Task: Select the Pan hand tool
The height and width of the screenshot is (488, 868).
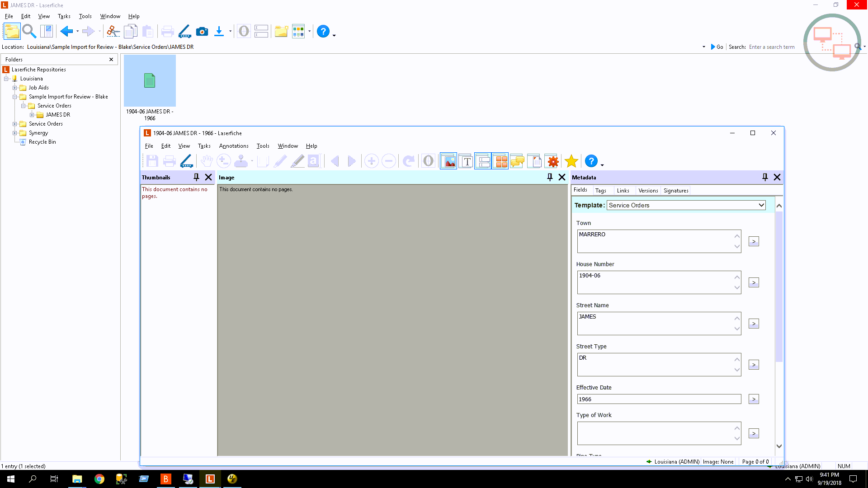Action: [x=207, y=161]
